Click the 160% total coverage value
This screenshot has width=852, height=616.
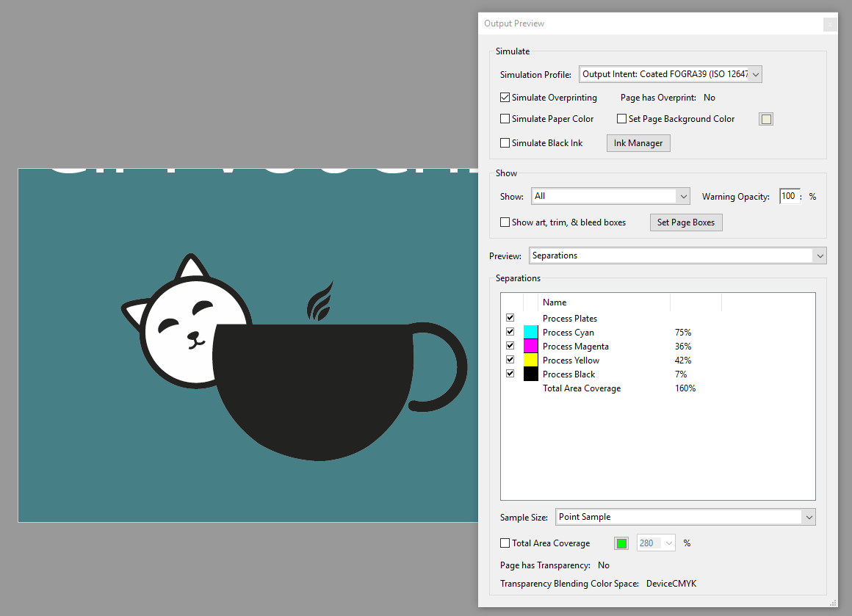pos(685,388)
